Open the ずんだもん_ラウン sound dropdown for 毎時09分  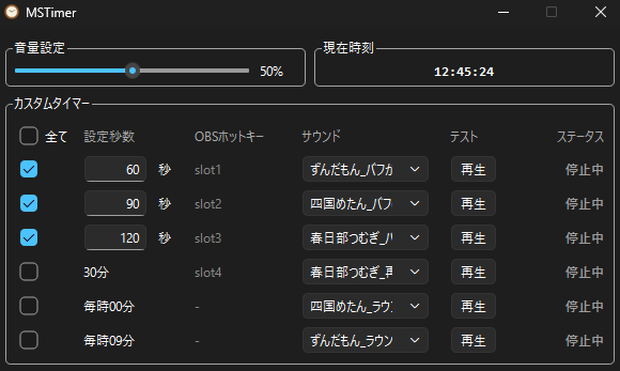pos(365,340)
